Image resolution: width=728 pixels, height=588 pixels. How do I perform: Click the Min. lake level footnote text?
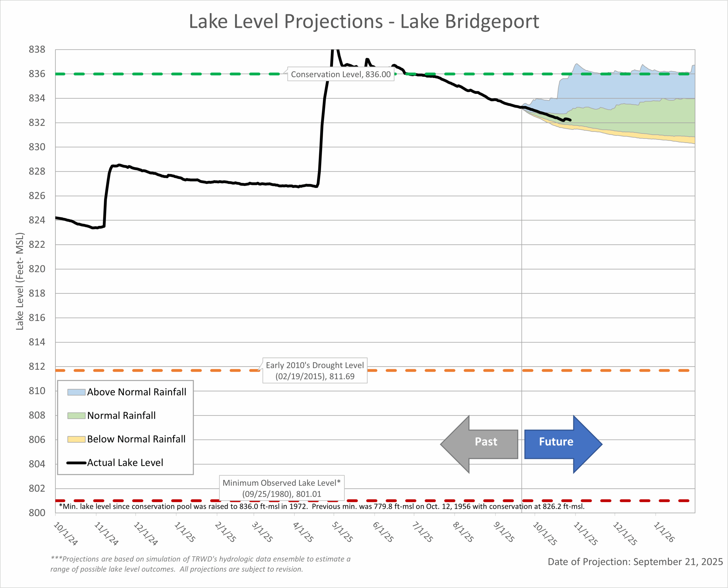click(321, 506)
